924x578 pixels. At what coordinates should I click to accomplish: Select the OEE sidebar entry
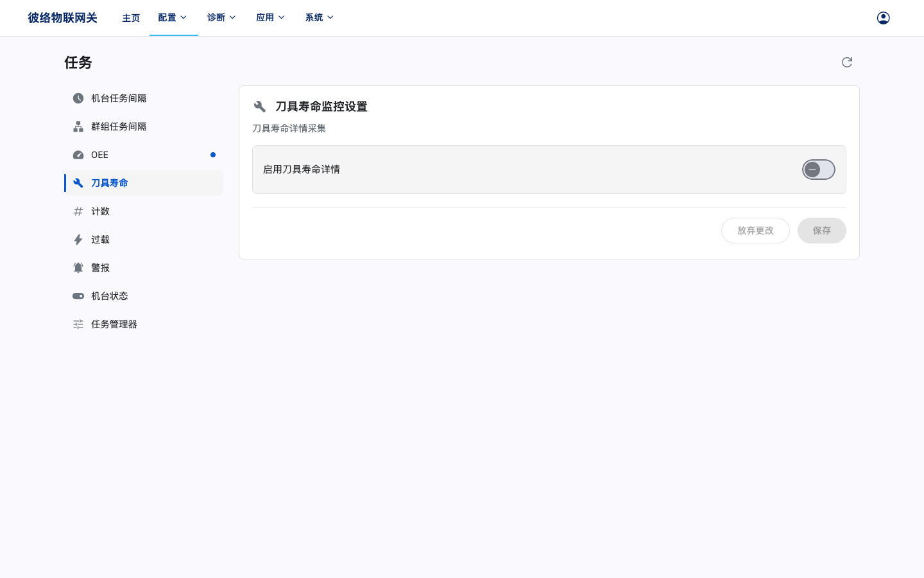tap(144, 155)
